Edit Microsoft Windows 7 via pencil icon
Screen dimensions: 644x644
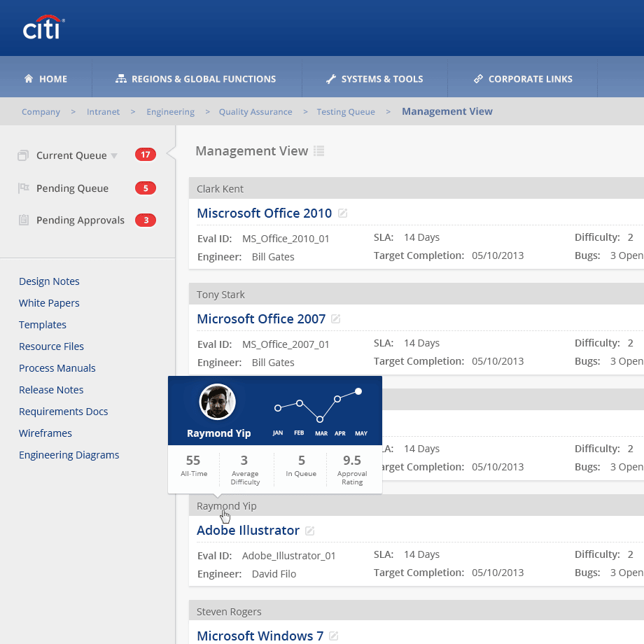333,636
